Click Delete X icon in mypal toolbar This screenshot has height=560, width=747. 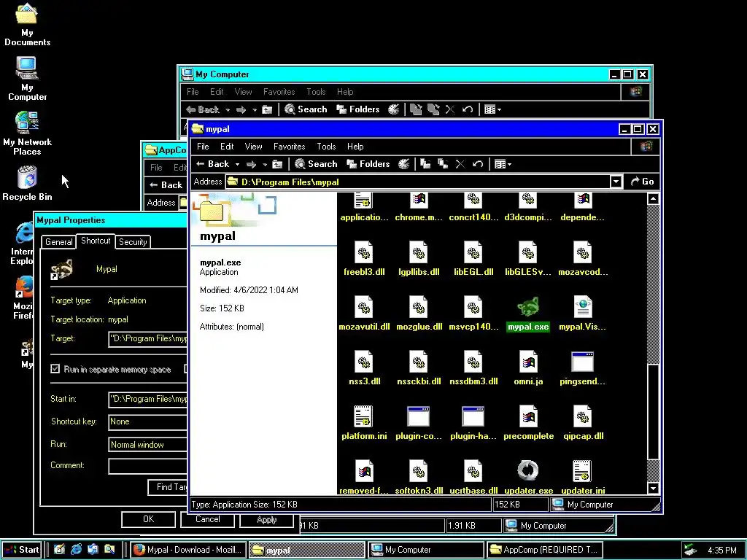click(460, 164)
